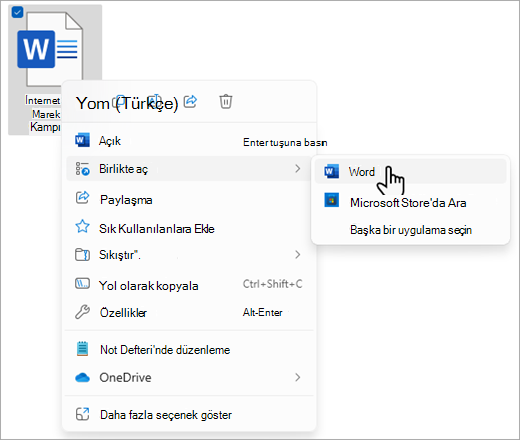520x440 pixels.
Task: Expand the Birlikte aç submenu chevron
Action: tap(297, 169)
